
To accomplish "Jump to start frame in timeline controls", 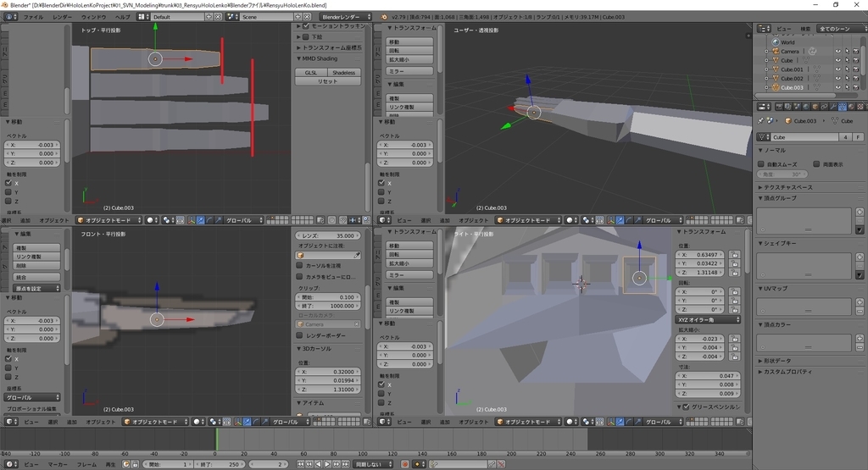I will click(300, 464).
